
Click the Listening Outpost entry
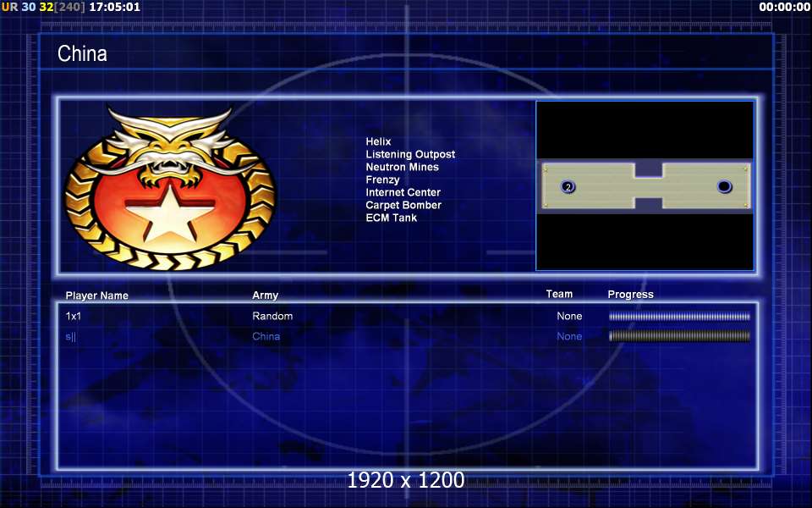click(410, 154)
